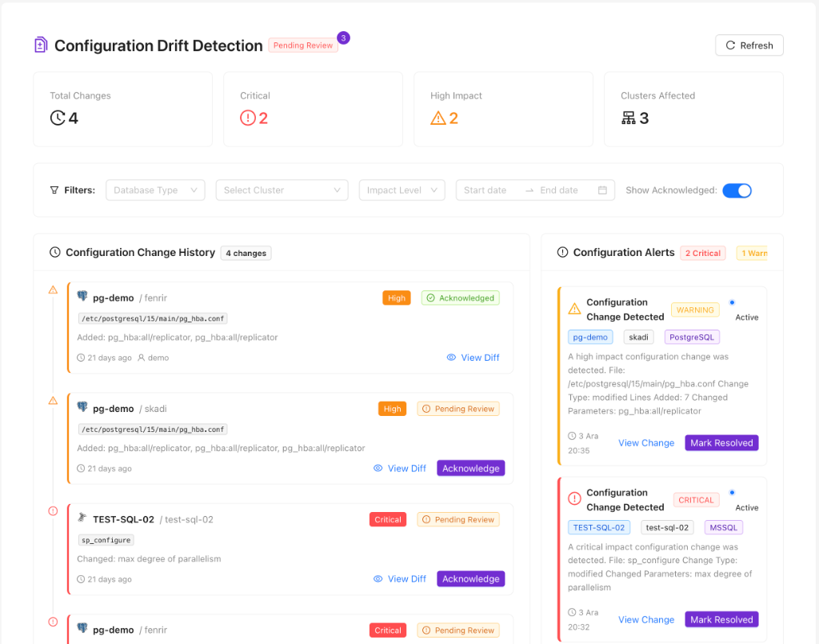The image size is (819, 644).
Task: Select the 2 Critical filter in Configuration Alerts
Action: click(x=702, y=253)
